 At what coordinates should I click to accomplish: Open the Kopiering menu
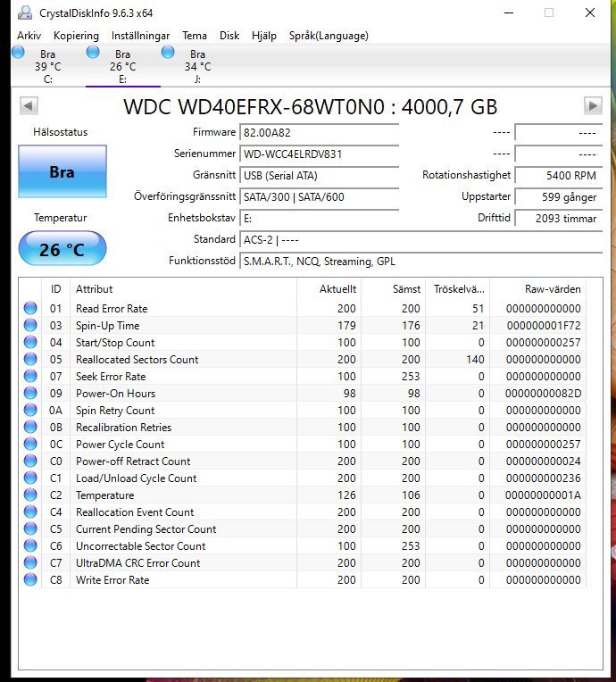click(x=76, y=36)
